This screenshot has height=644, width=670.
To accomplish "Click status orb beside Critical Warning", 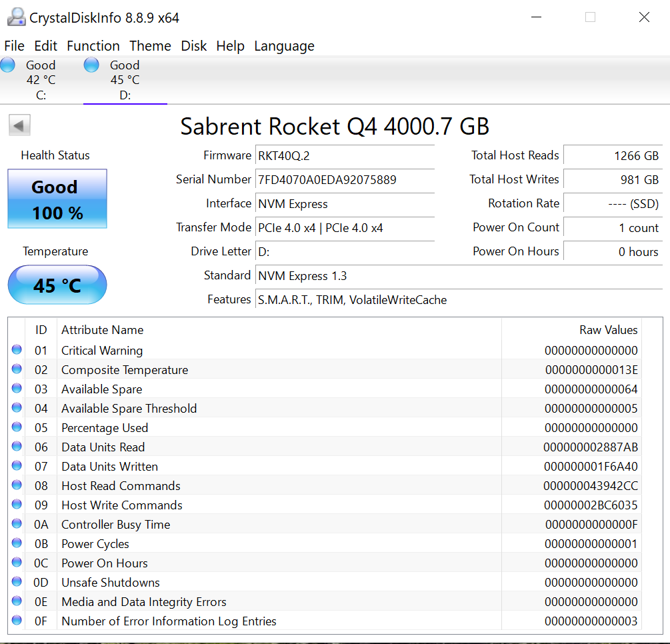I will pos(17,351).
